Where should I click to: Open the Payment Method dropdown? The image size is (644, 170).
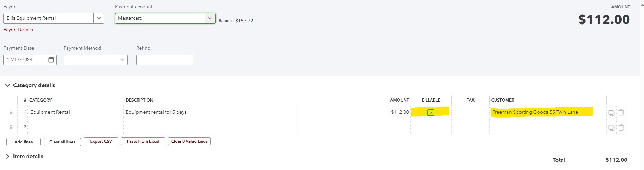95,60
